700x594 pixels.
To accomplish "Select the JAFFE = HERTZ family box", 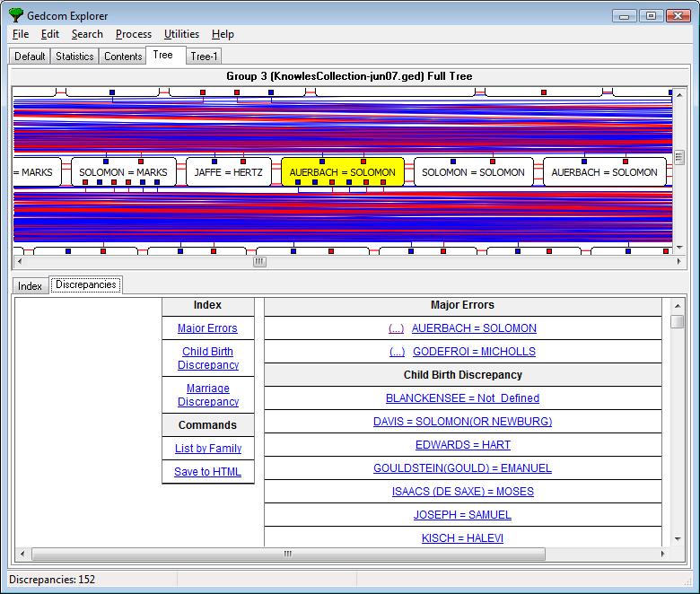I will 229,171.
